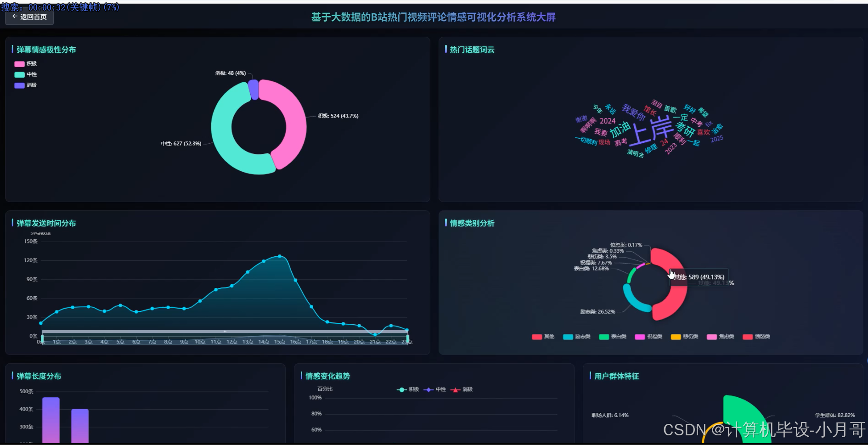Click 演唱会 in the word cloud
This screenshot has width=868, height=445.
click(636, 153)
